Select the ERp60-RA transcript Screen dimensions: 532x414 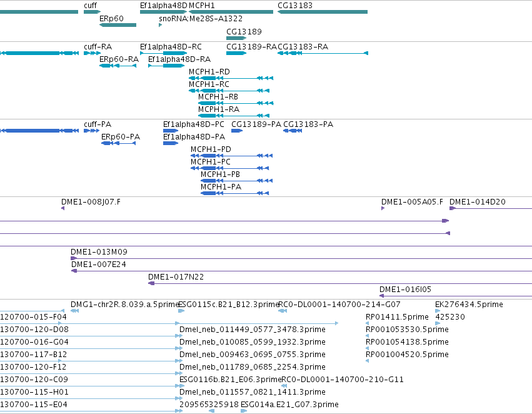pos(119,59)
